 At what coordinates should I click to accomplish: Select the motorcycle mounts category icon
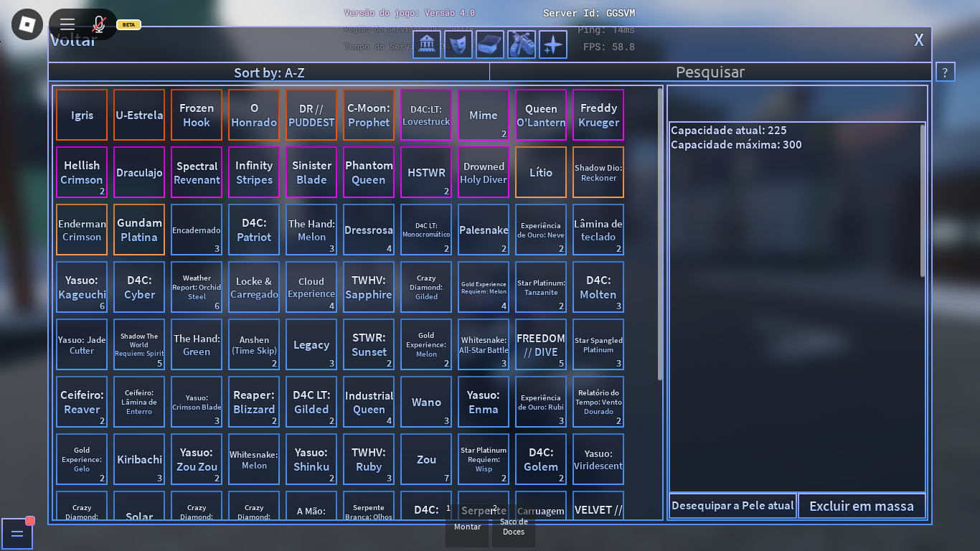tap(522, 44)
